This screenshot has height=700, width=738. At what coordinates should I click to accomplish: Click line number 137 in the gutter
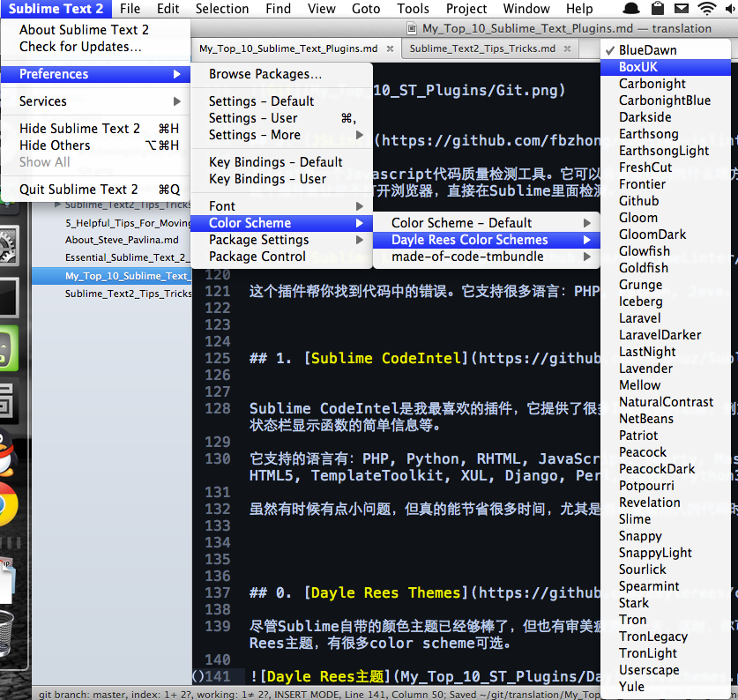[x=218, y=592]
